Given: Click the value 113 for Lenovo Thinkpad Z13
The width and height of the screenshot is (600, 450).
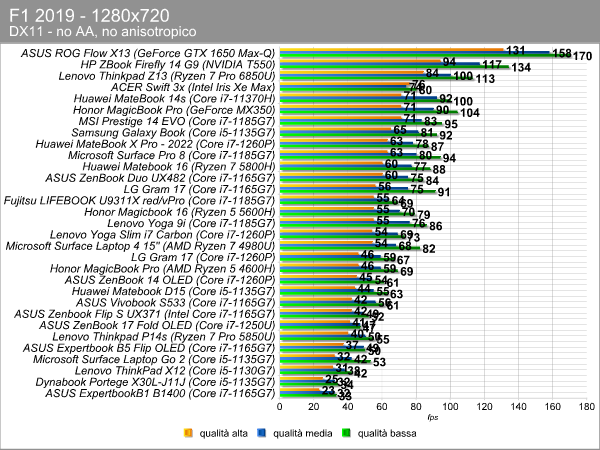Looking at the screenshot, I should pyautogui.click(x=485, y=79).
